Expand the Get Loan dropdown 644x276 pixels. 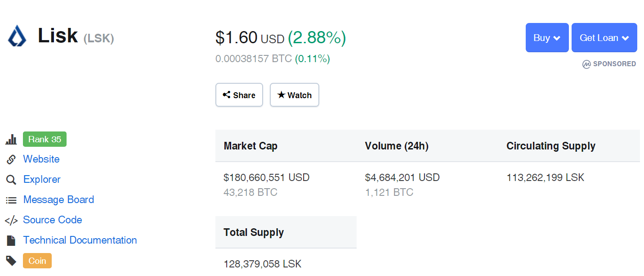click(604, 38)
